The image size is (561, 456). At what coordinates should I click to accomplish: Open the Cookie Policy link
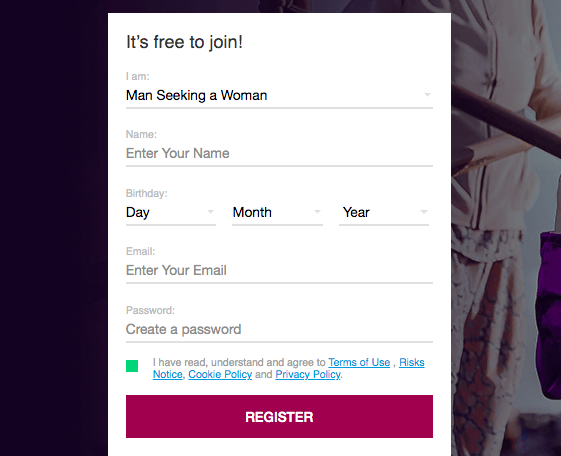[x=220, y=374]
